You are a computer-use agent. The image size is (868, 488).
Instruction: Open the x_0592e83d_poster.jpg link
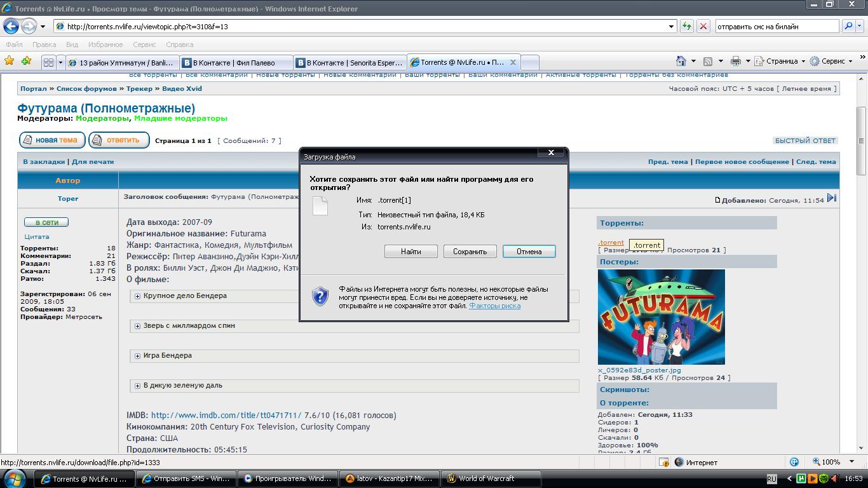(x=639, y=370)
